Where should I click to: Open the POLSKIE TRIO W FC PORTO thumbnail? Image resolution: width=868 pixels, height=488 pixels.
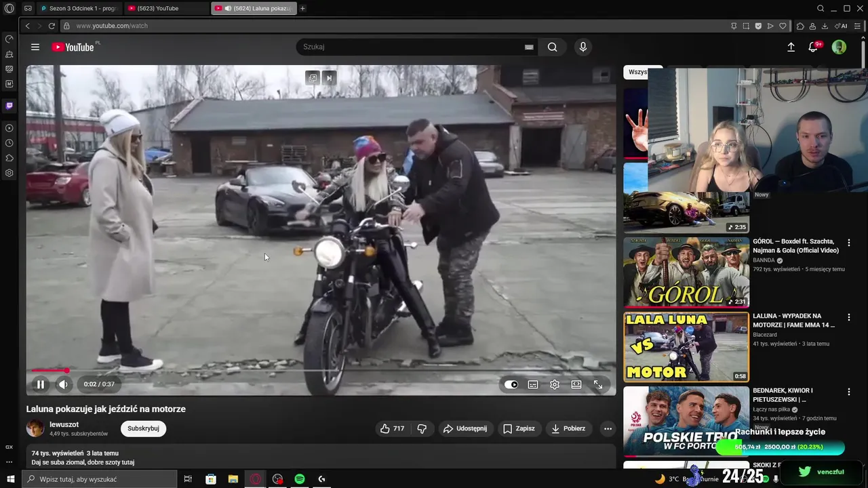coord(686,421)
